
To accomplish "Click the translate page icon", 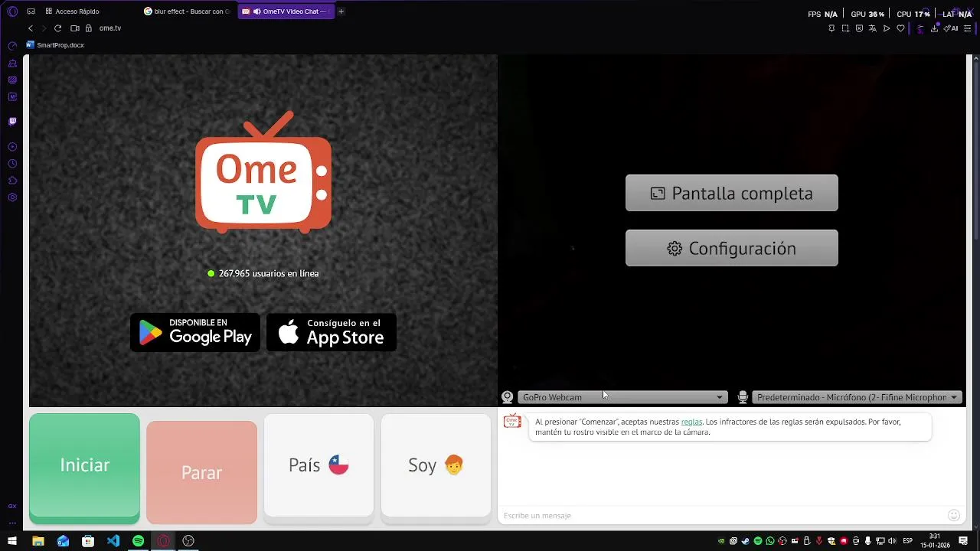I will click(872, 28).
